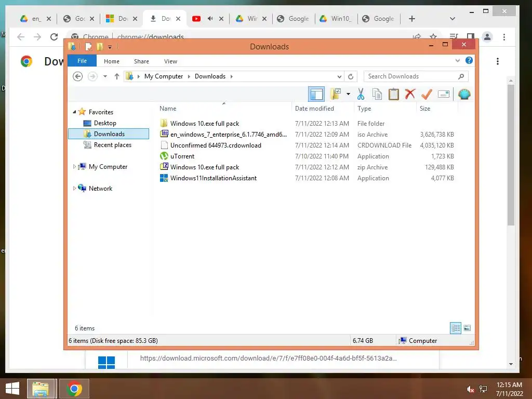Open Customize Quick Access Toolbar dropdown
532x399 pixels.
[110, 47]
